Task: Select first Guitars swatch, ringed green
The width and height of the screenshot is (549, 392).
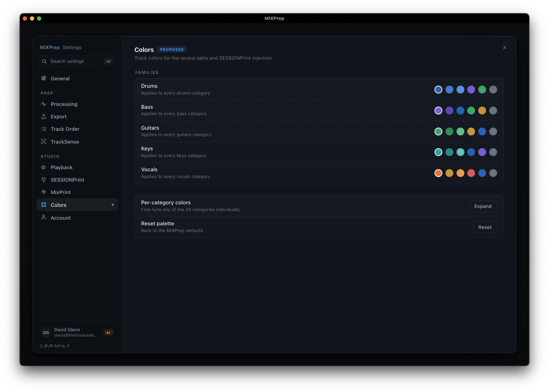Action: click(438, 131)
